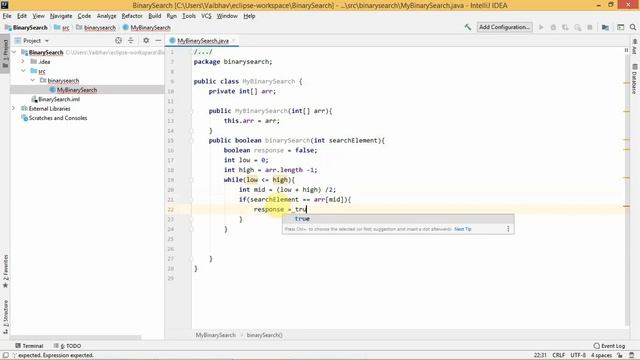Viewport: 640px width, 360px height.
Task: Open the Ant tool window
Action: pyautogui.click(x=635, y=46)
